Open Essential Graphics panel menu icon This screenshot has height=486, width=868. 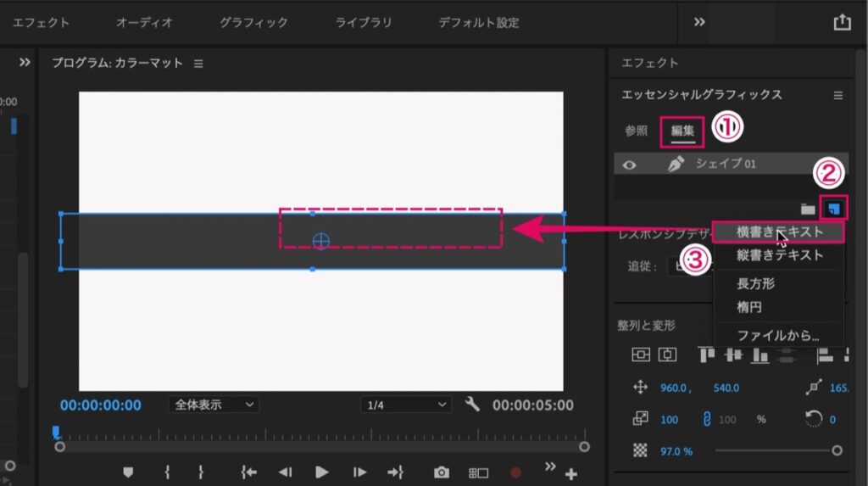coord(838,95)
